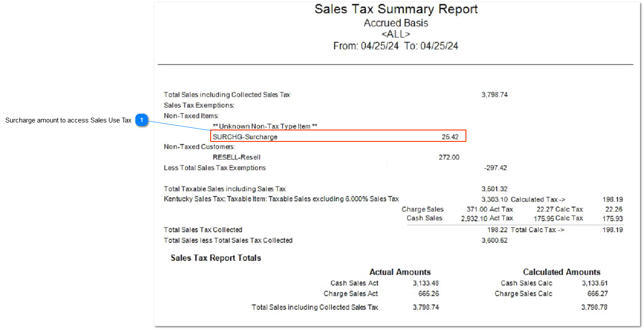Click the "Calculated Amounts" column heading
Screen dimensions: 644x330
click(562, 272)
